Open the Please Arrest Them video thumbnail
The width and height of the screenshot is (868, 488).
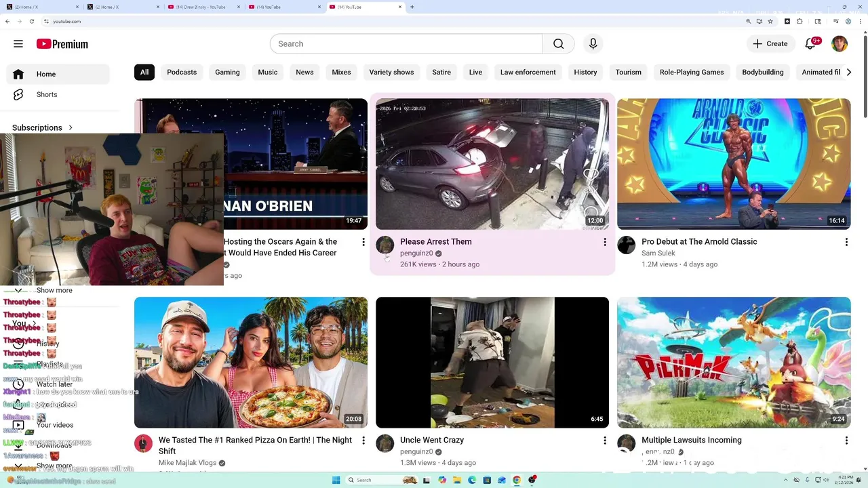pos(492,164)
